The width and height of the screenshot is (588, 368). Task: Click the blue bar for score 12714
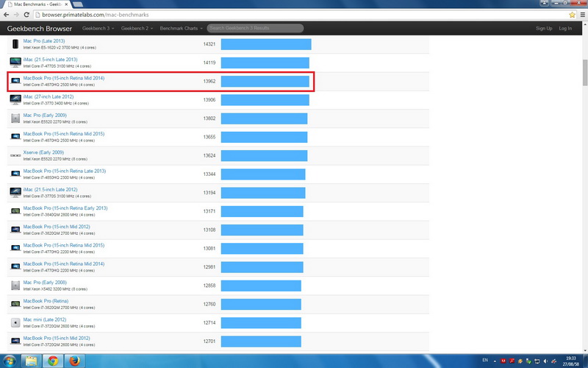[261, 322]
